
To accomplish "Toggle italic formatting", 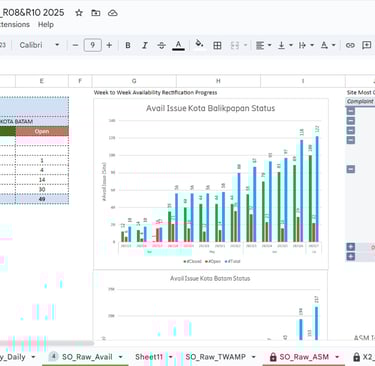I will pos(145,45).
